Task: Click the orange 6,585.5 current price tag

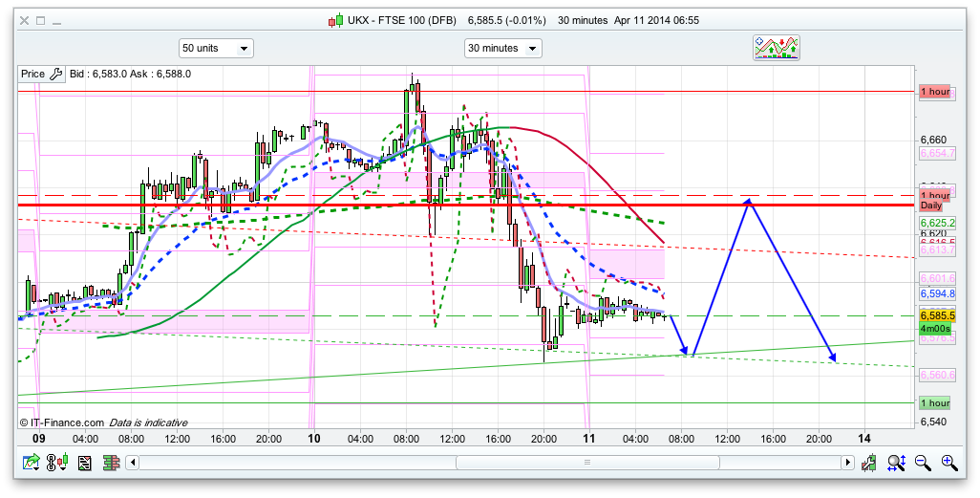Action: click(937, 314)
